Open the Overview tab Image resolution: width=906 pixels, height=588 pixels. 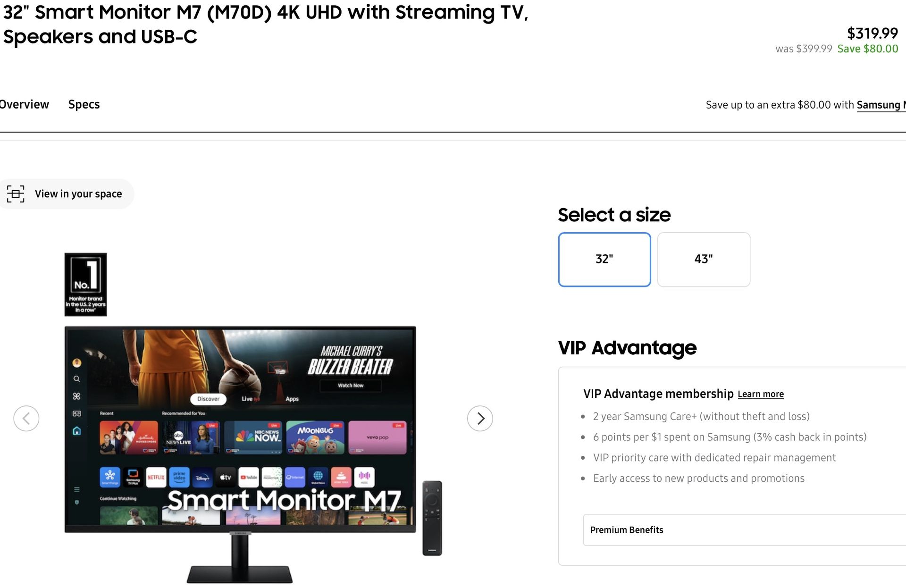24,104
